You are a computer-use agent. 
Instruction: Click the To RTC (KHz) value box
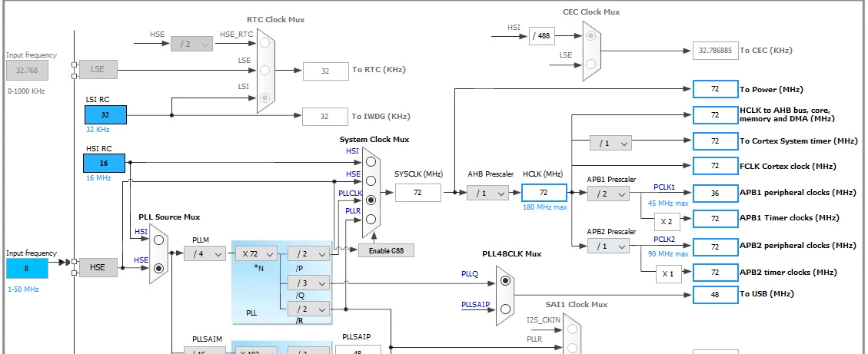325,71
